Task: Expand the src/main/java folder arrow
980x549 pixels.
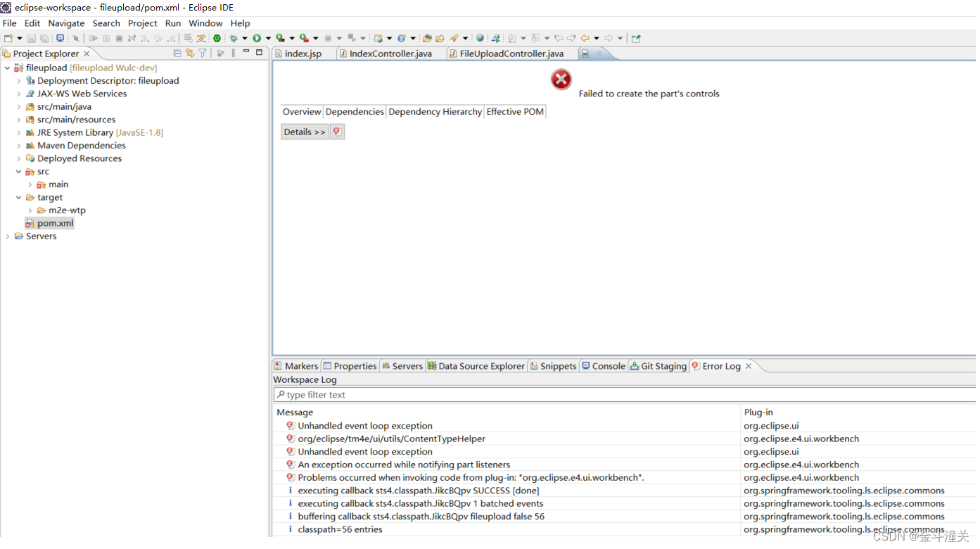Action: click(19, 107)
